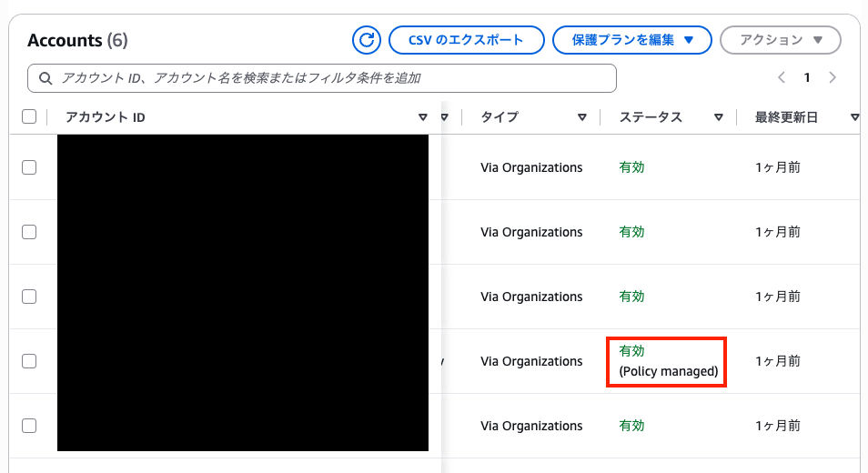This screenshot has width=868, height=473.
Task: Sort by タイプ column arrow
Action: coord(582,117)
